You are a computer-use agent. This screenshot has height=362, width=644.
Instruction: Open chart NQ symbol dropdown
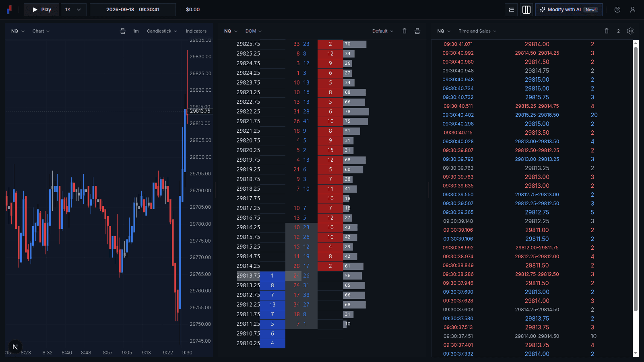[x=18, y=31]
